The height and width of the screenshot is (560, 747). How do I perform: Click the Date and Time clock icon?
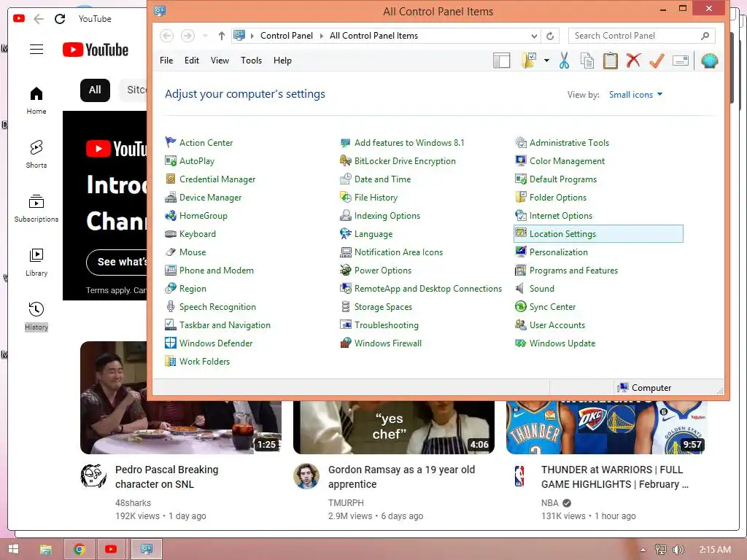345,179
